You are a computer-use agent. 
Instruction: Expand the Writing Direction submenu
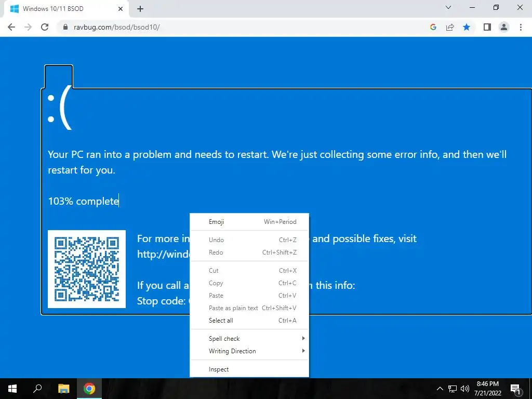pyautogui.click(x=249, y=351)
